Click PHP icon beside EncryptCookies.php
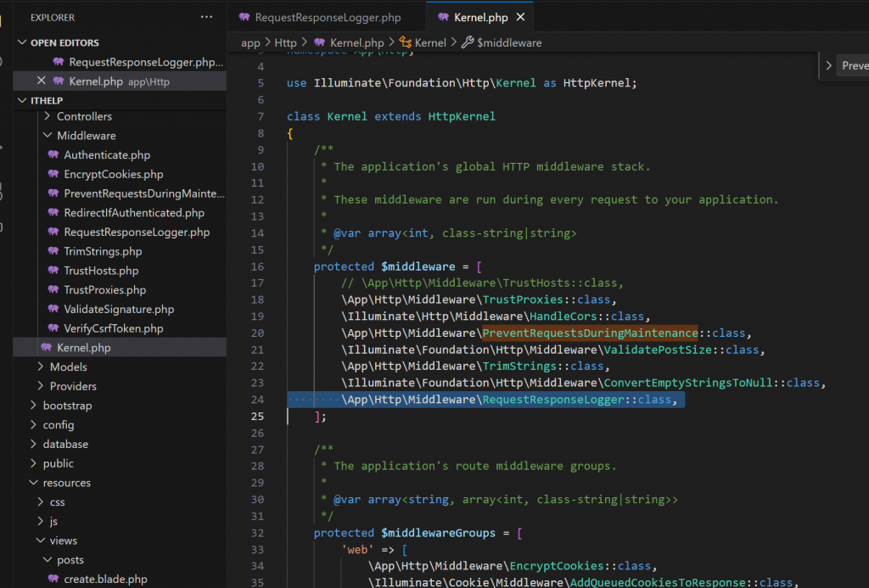The image size is (869, 588). pyautogui.click(x=53, y=175)
